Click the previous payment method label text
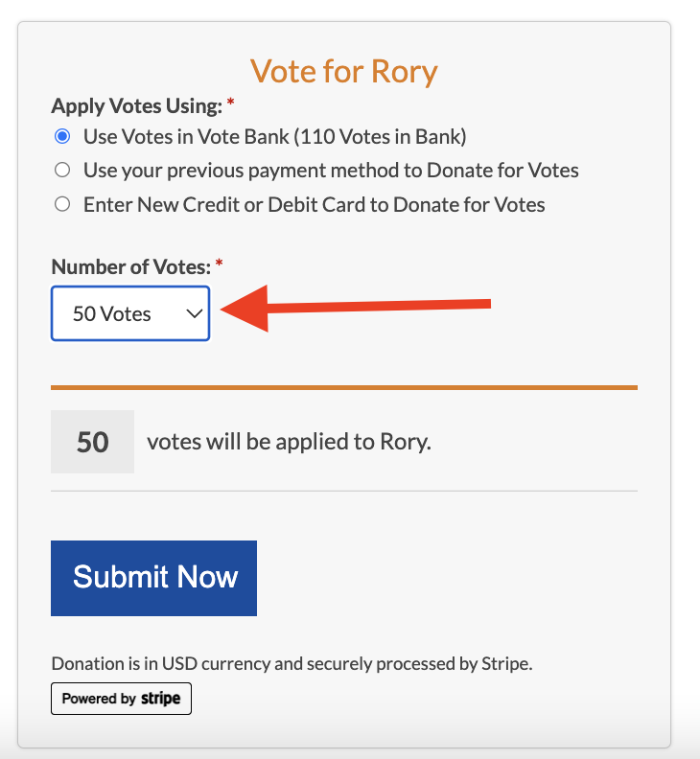Image resolution: width=700 pixels, height=759 pixels. pyautogui.click(x=331, y=171)
